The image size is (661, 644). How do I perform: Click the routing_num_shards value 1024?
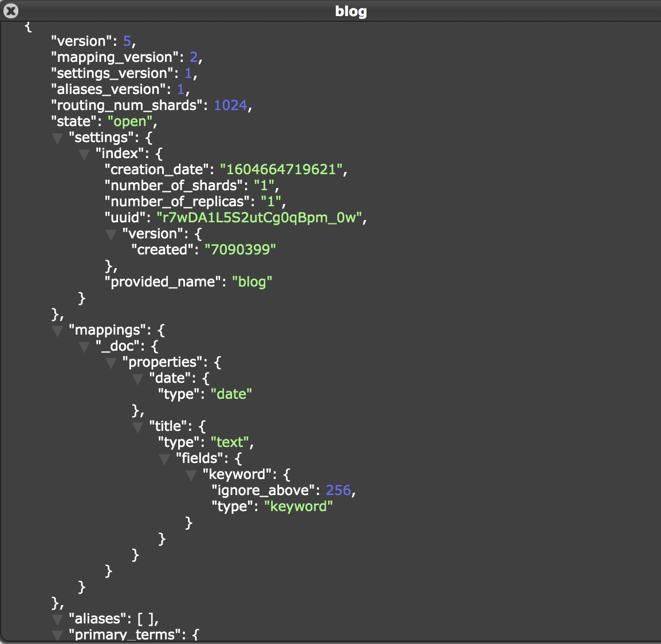tap(230, 105)
